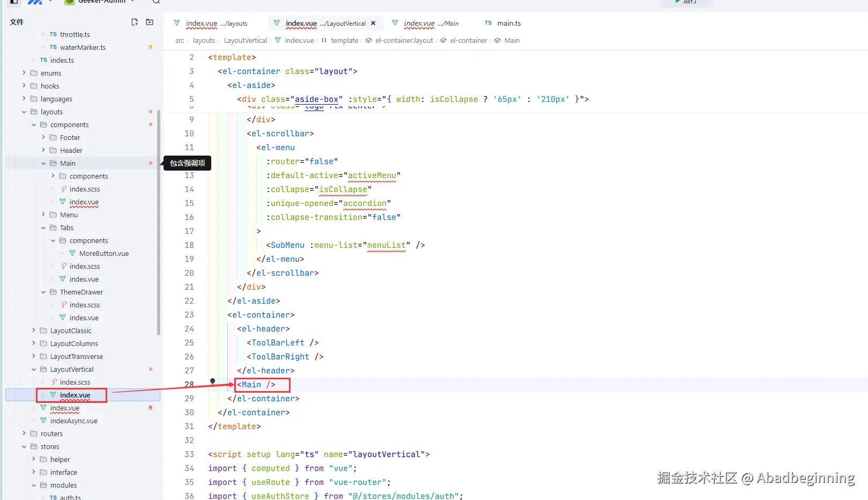The height and width of the screenshot is (500, 868).
Task: Click the folder icon beside routers
Action: point(34,433)
